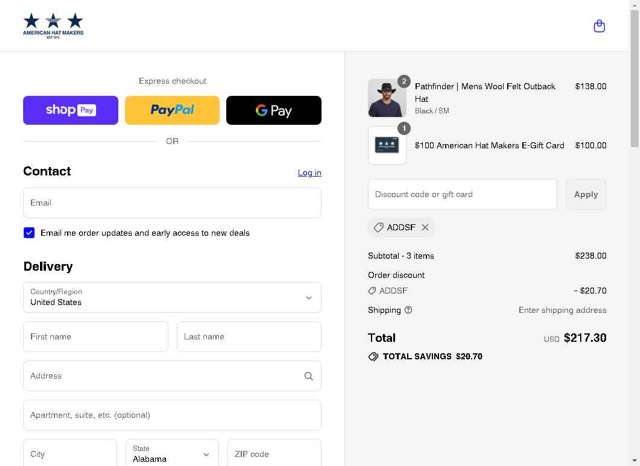Click the Subtotal - 3 items label
This screenshot has width=640, height=466.
tap(401, 256)
